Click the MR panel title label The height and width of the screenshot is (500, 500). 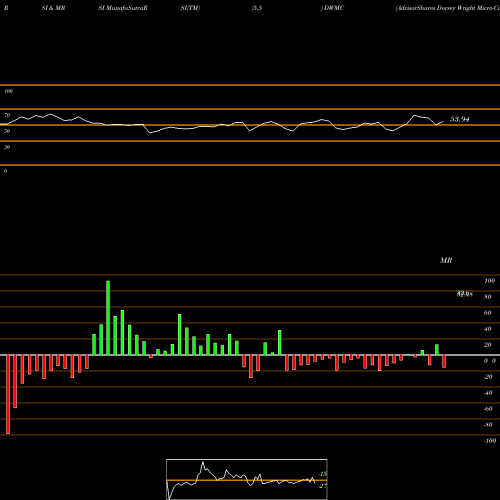(x=446, y=260)
